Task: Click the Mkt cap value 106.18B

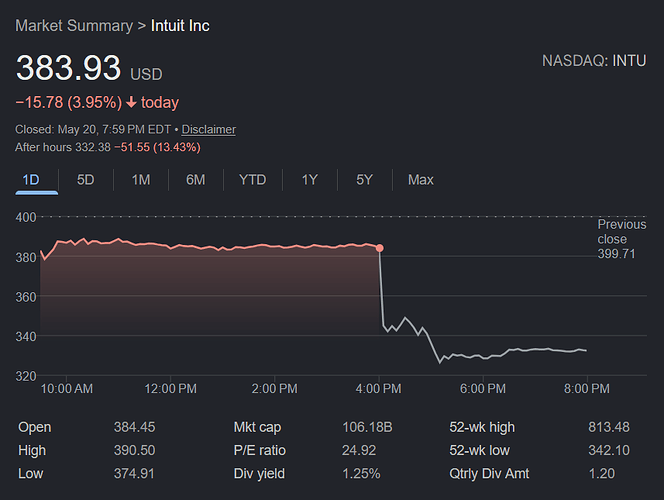Action: (x=367, y=427)
